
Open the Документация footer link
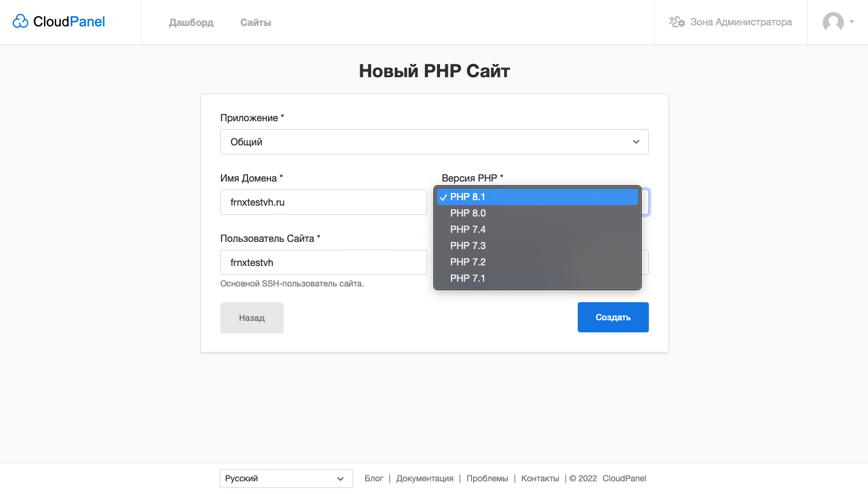click(x=425, y=478)
